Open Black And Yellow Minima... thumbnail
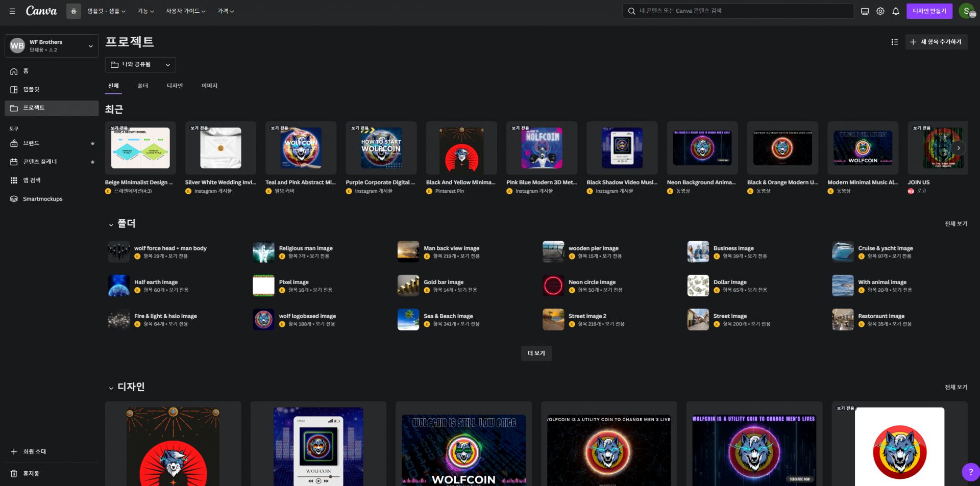Viewport: 980px width, 486px height. click(461, 148)
